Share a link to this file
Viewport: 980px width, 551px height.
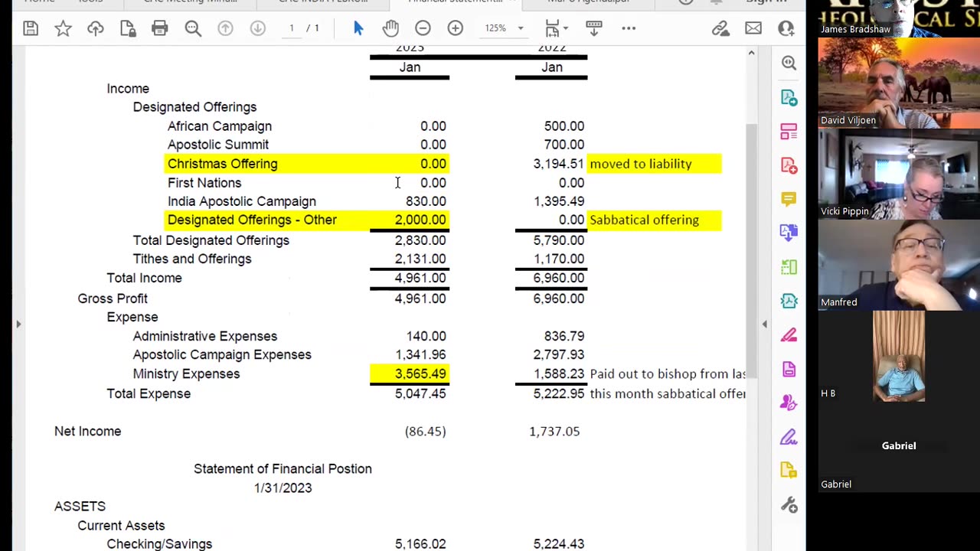[x=720, y=28]
